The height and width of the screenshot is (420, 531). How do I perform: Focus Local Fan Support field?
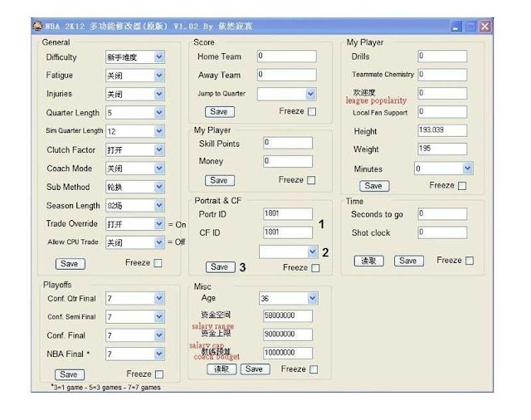tap(442, 112)
